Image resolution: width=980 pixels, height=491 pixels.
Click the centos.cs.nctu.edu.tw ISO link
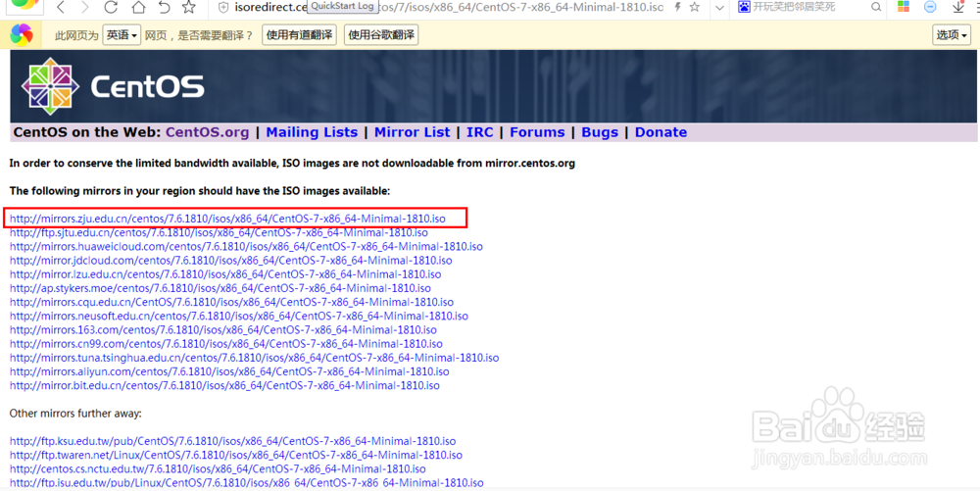(x=218, y=468)
